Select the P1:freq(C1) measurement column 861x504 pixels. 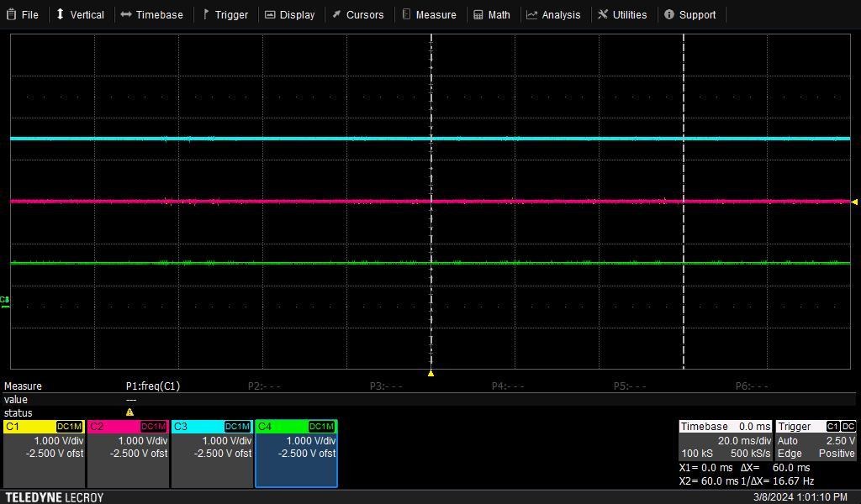153,386
